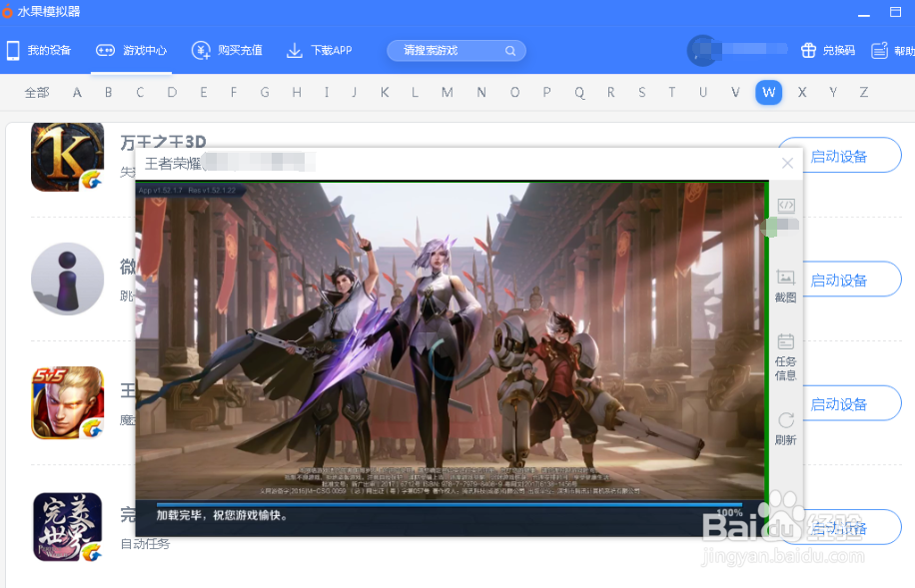Click the 请搜索游戏 search field
The height and width of the screenshot is (588, 915).
click(457, 51)
